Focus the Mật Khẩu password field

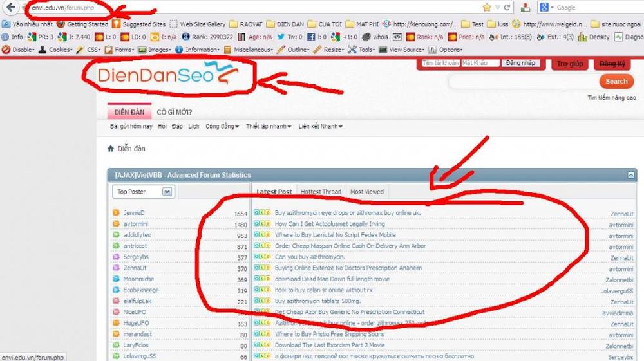(x=480, y=63)
